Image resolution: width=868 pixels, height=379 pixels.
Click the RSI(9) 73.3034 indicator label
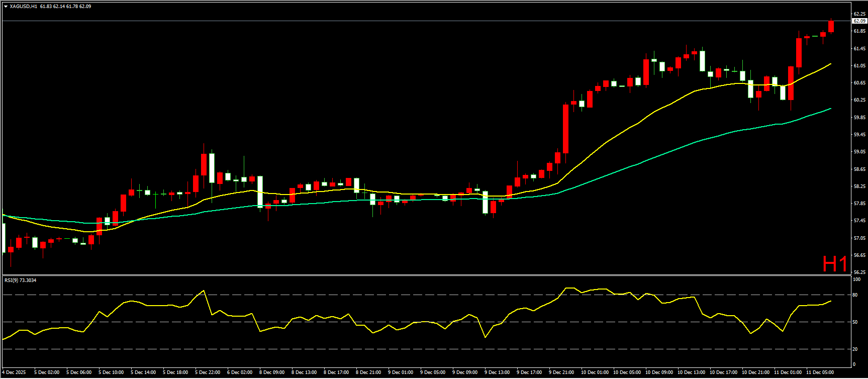pos(20,280)
